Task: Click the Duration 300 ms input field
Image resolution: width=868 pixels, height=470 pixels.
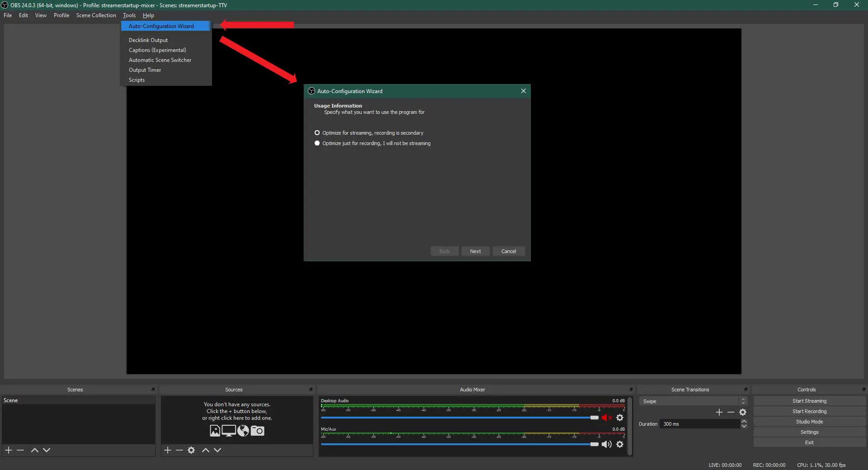Action: click(700, 424)
